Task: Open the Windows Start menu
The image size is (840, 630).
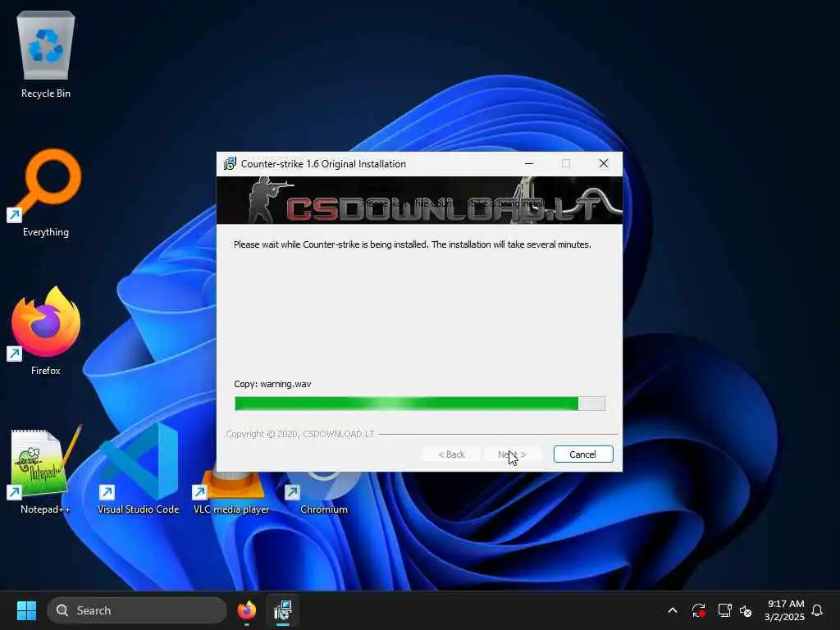Action: (26, 610)
